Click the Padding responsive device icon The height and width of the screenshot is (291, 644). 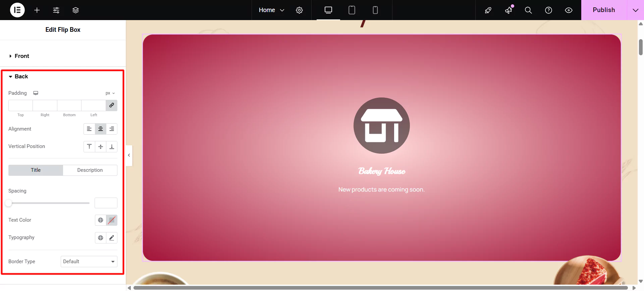pos(36,93)
